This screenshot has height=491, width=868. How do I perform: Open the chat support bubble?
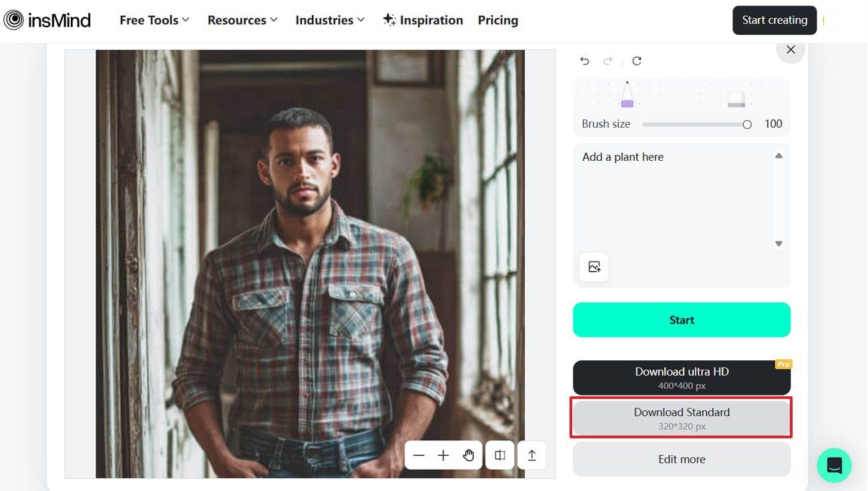[x=834, y=466]
